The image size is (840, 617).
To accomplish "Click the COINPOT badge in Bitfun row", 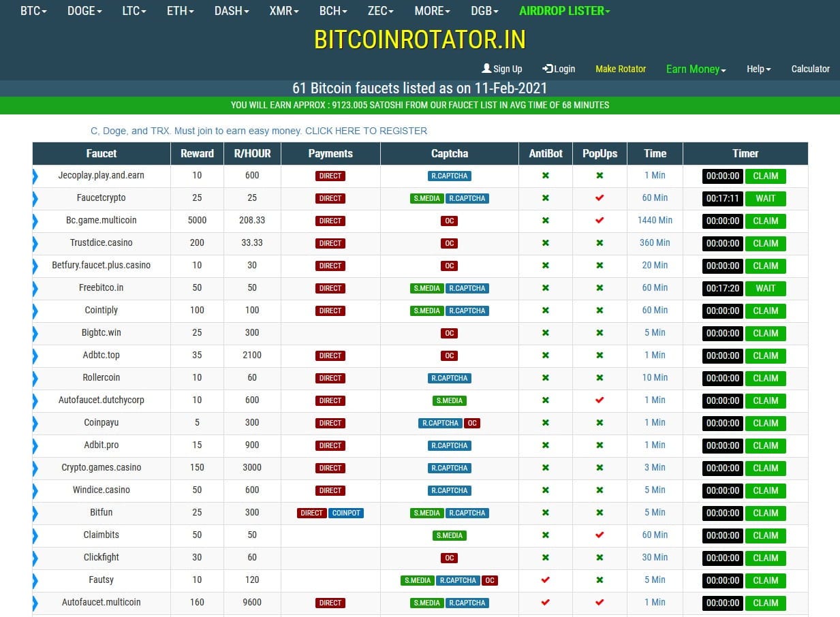I will (346, 513).
